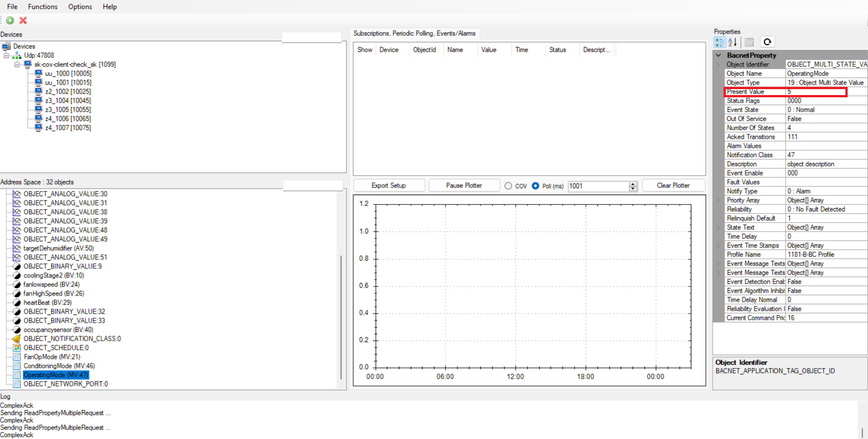The image size is (868, 439).
Task: Select the OBJECT_NOTIFICATION_CLASS:0 bell icon
Action: click(17, 339)
